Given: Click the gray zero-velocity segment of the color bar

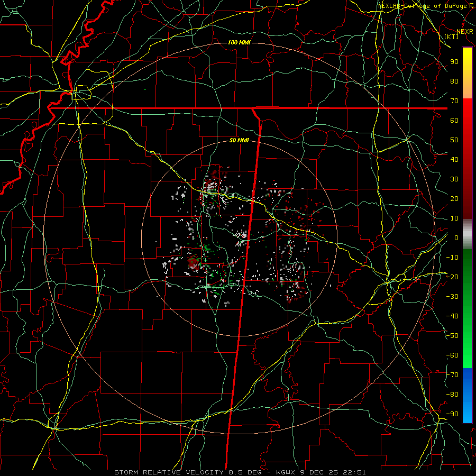Looking at the screenshot, I should pyautogui.click(x=467, y=234).
